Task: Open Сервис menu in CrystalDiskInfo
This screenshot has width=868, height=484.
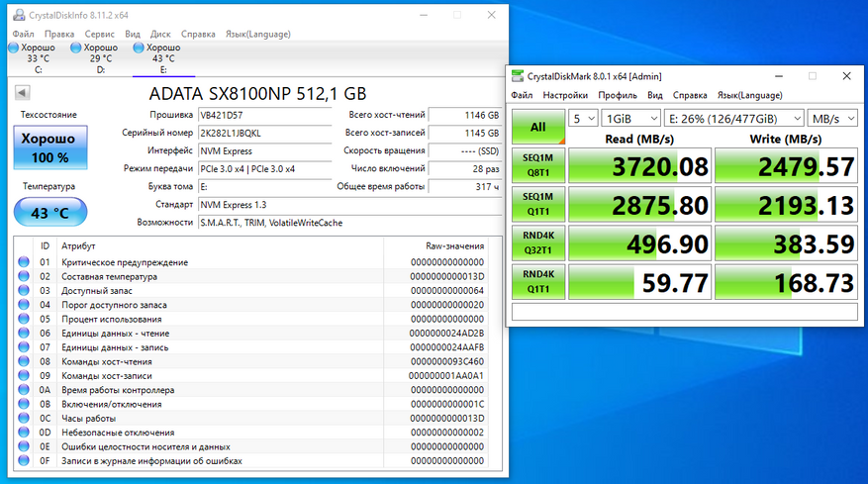Action: click(x=99, y=34)
